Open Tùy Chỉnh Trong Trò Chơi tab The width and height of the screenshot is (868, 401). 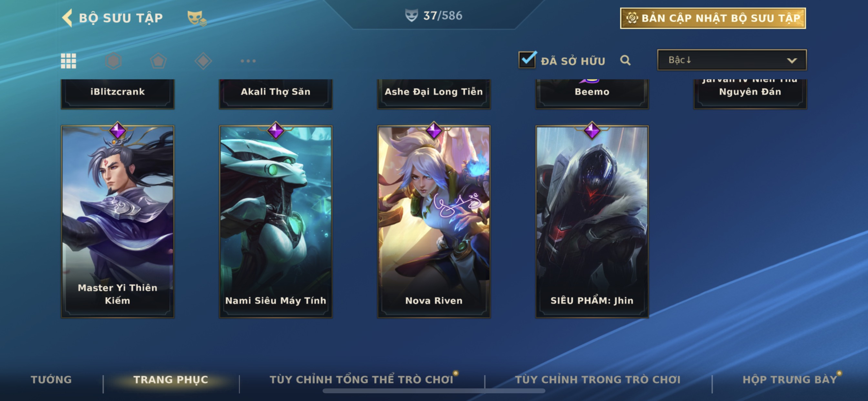(x=598, y=379)
